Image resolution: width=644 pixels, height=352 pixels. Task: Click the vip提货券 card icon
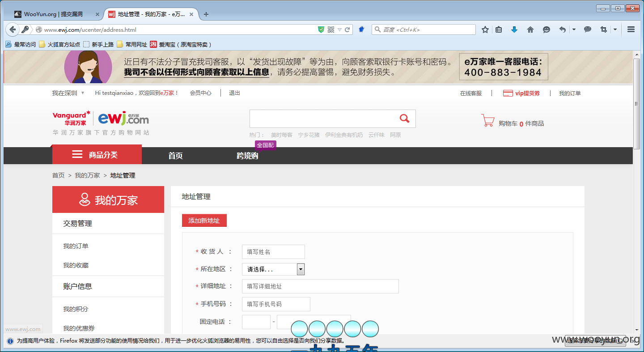coord(508,93)
